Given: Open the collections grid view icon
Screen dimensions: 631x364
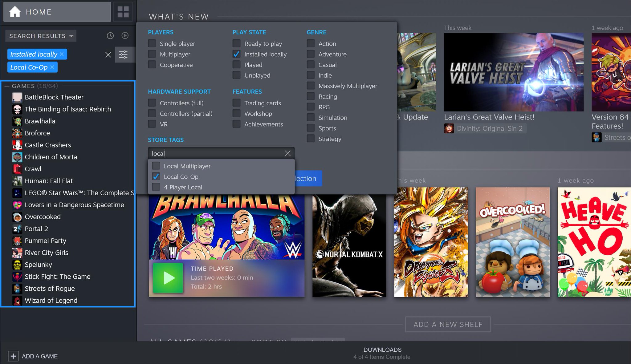Looking at the screenshot, I should coord(123,12).
